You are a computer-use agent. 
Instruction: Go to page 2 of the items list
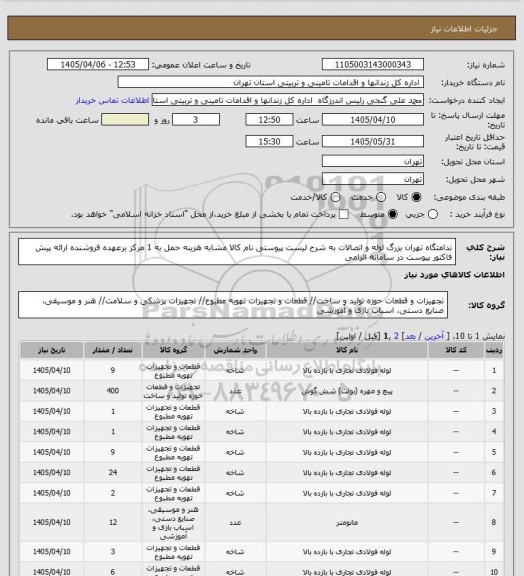(396, 336)
